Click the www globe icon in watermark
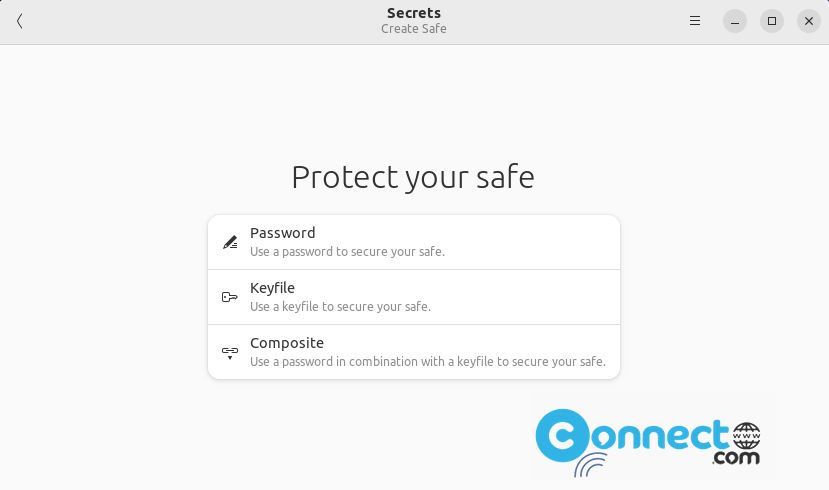The image size is (829, 490). click(x=747, y=436)
